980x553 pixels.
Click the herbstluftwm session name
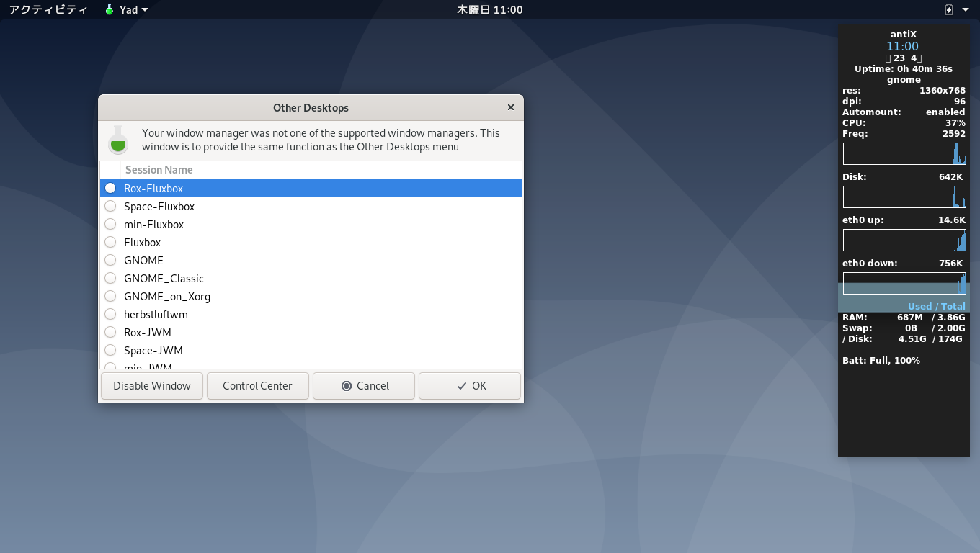point(156,315)
